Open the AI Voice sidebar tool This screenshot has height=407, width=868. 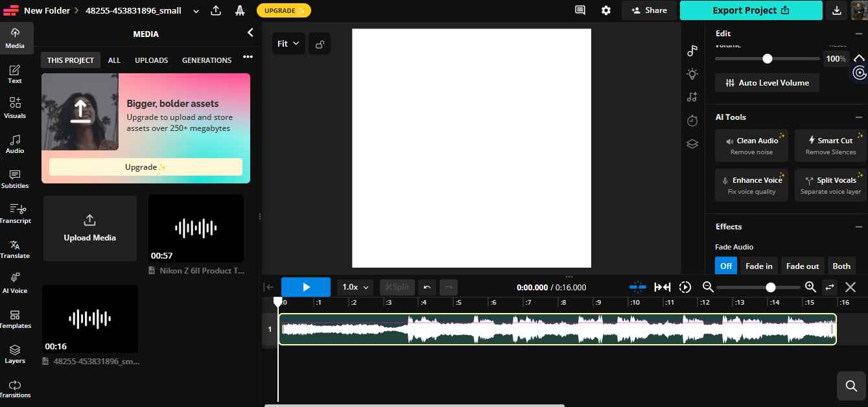(x=15, y=283)
